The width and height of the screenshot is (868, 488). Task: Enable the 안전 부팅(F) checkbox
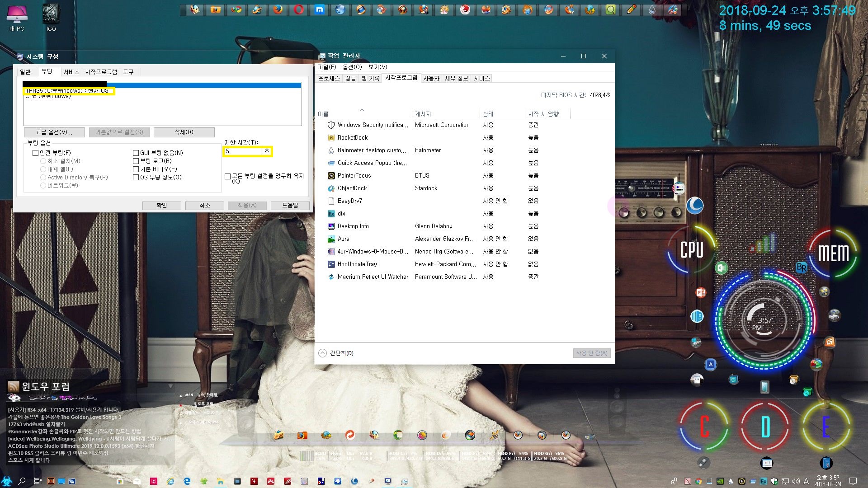tap(35, 153)
